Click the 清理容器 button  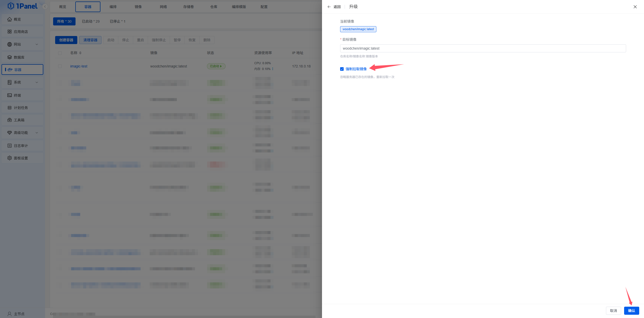point(90,40)
